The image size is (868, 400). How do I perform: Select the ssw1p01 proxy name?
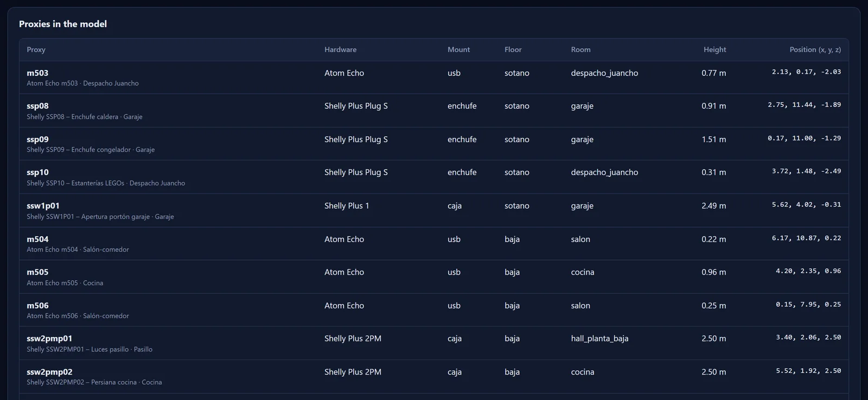click(x=43, y=205)
